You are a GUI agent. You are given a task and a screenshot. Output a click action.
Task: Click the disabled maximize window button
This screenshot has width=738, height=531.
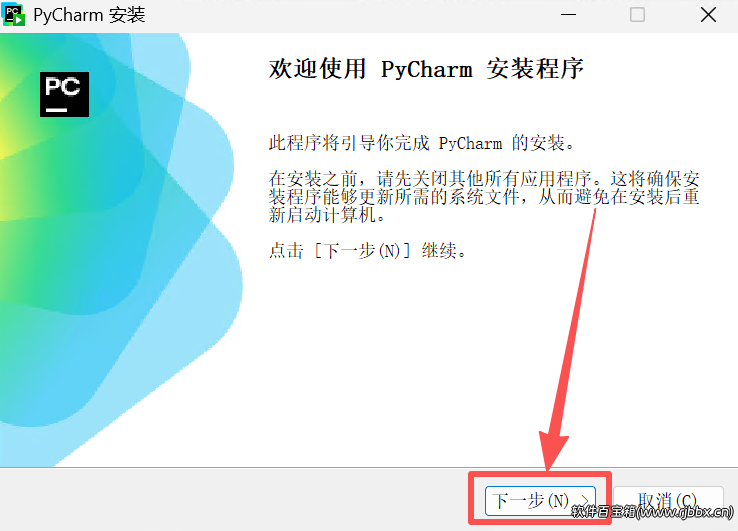pos(637,15)
